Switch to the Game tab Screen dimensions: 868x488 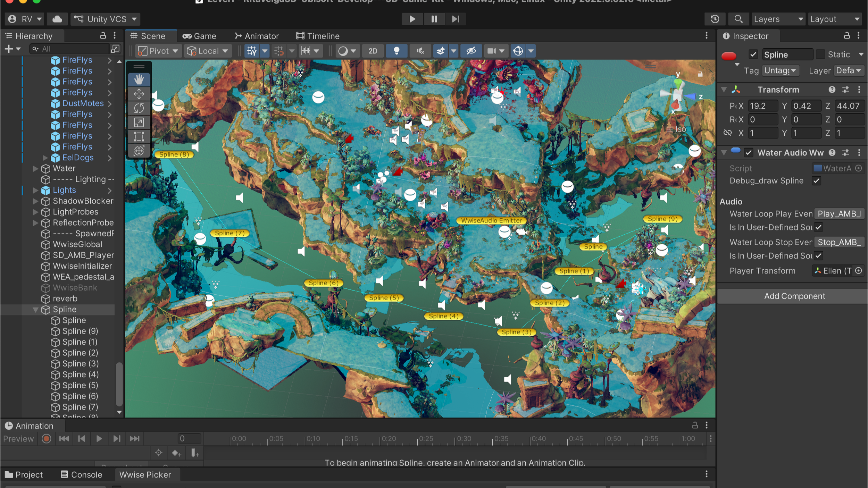click(200, 36)
